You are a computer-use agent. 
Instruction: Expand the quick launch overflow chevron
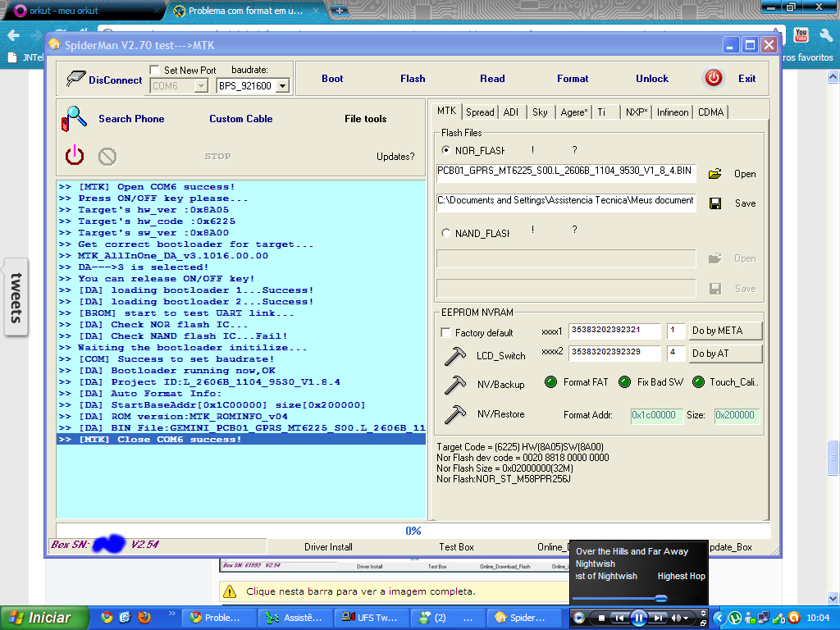click(x=172, y=614)
